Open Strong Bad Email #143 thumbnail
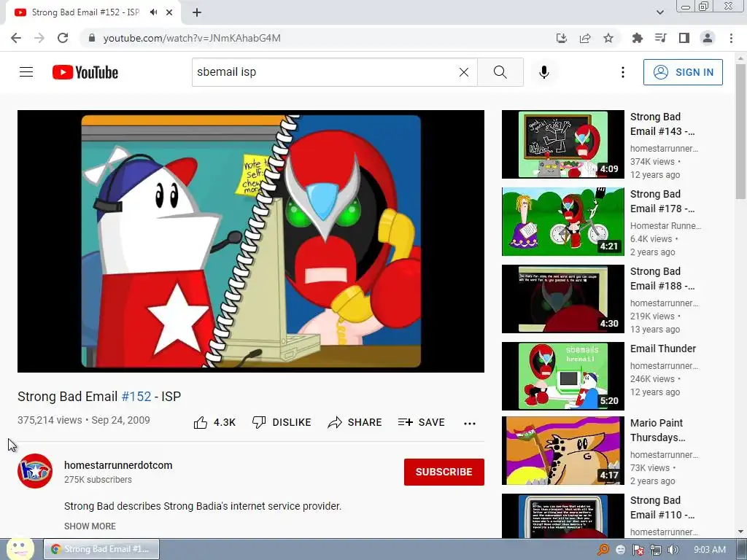 pos(563,144)
